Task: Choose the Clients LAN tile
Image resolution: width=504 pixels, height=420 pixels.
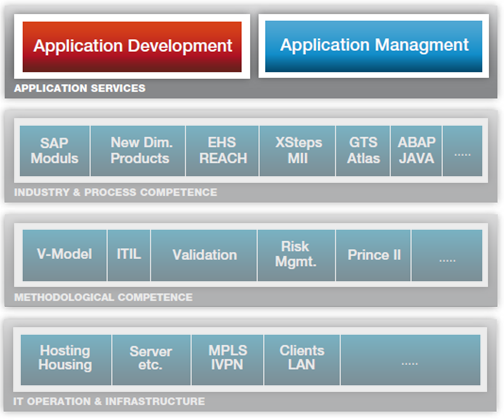Action: [302, 360]
